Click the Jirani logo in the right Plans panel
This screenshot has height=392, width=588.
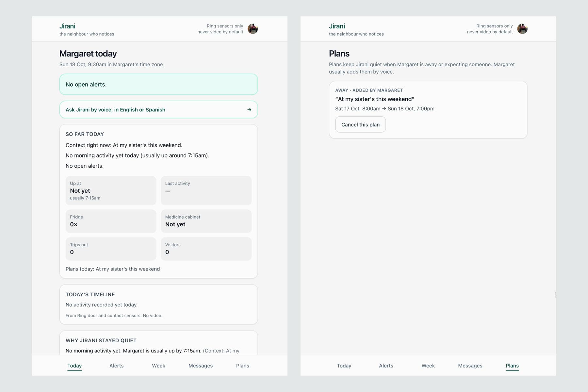coord(337,26)
